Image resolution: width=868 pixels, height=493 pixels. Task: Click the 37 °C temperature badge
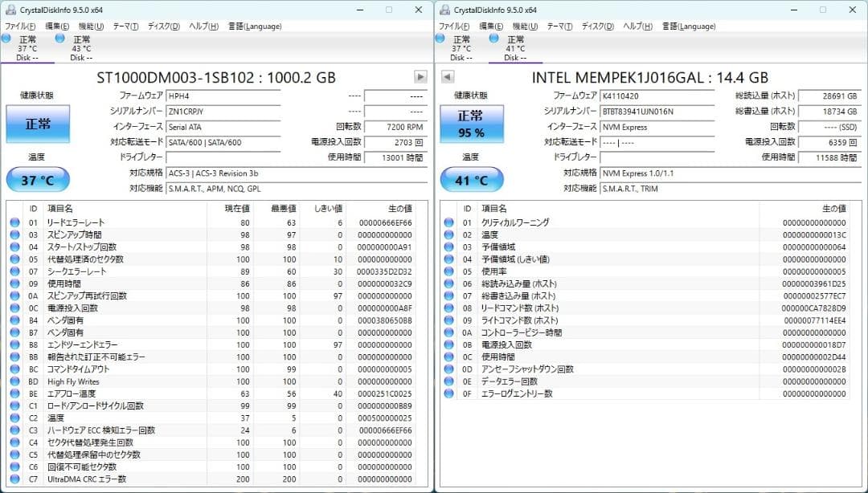[37, 179]
